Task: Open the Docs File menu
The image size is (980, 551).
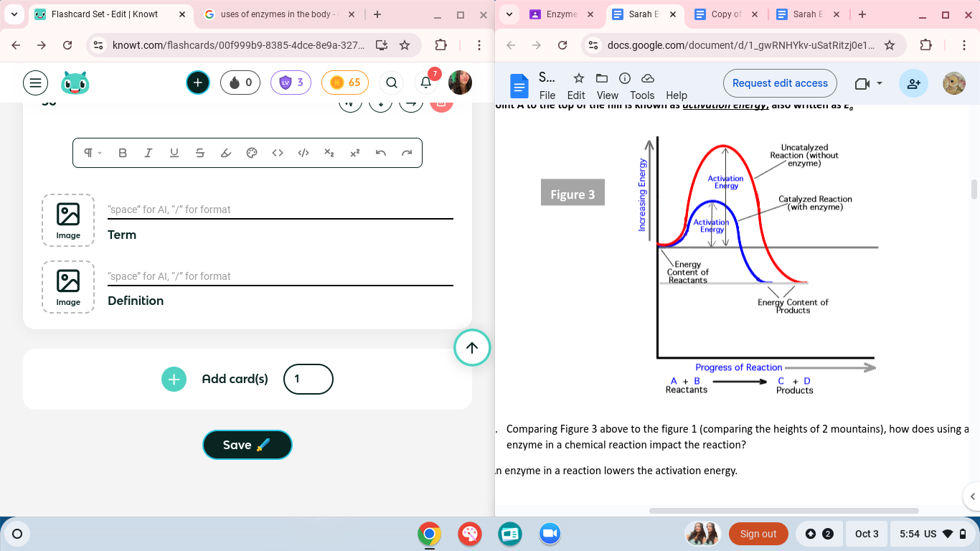Action: [x=547, y=95]
